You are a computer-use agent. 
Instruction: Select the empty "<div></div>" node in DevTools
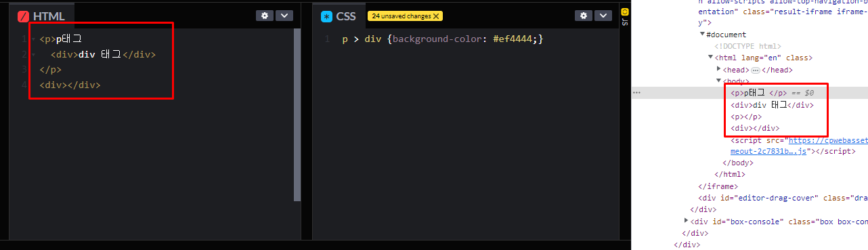pyautogui.click(x=755, y=127)
